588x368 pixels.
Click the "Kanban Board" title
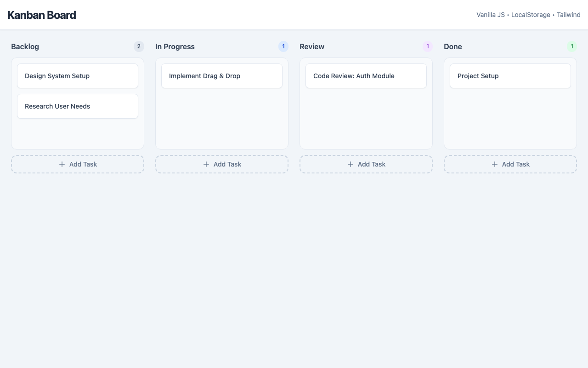41,15
